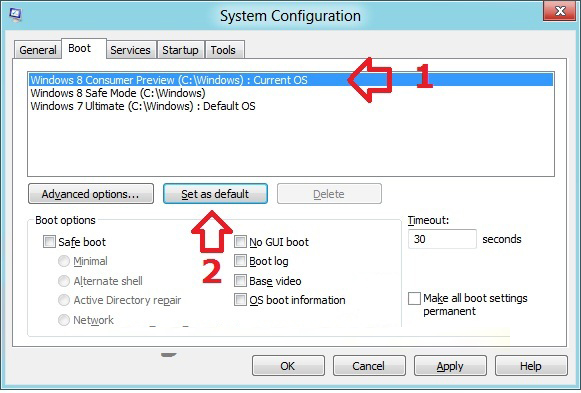
Task: Open Advanced options dialog
Action: 91,194
